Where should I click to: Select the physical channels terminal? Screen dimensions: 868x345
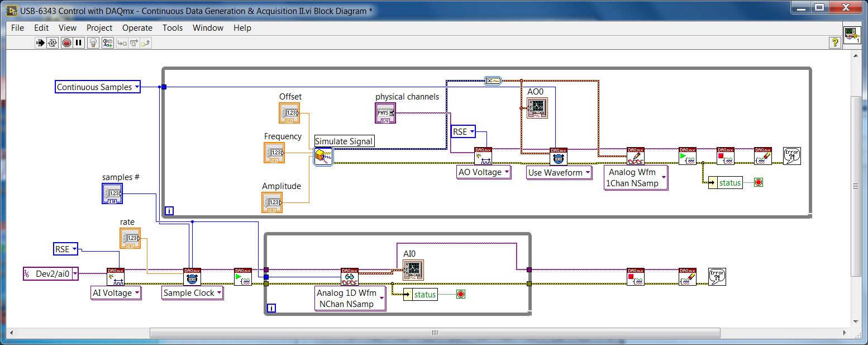tap(385, 113)
